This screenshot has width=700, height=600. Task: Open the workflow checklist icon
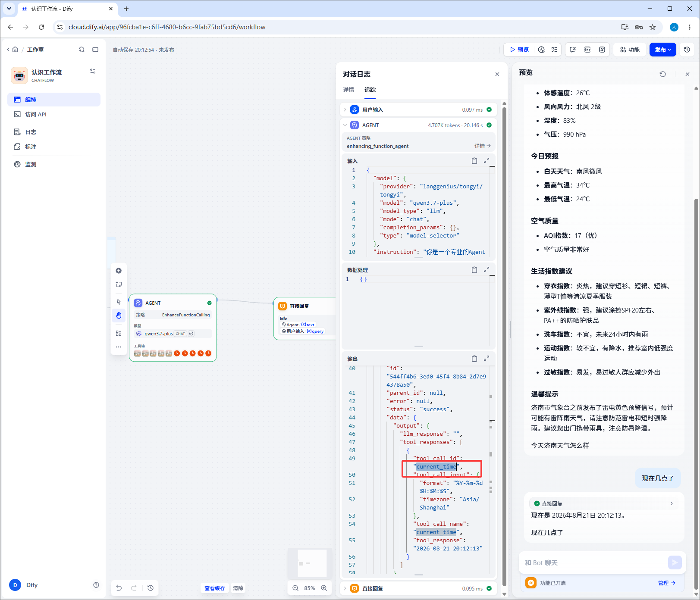pyautogui.click(x=554, y=50)
